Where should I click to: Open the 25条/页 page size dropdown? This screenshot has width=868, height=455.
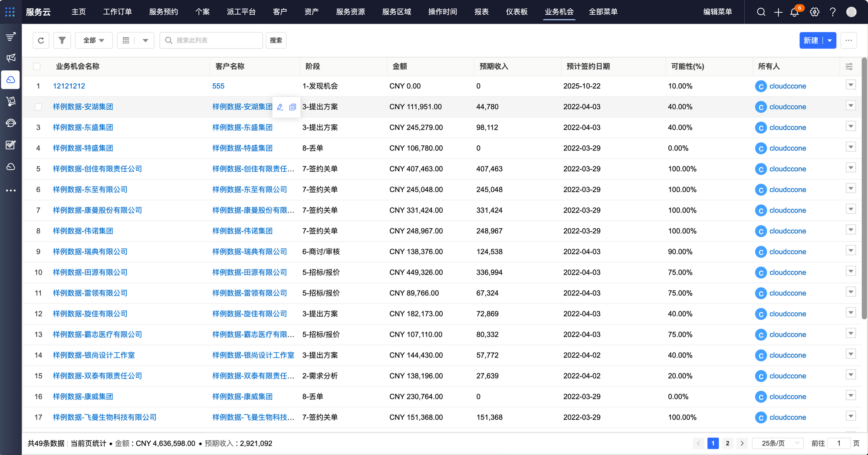pyautogui.click(x=780, y=443)
